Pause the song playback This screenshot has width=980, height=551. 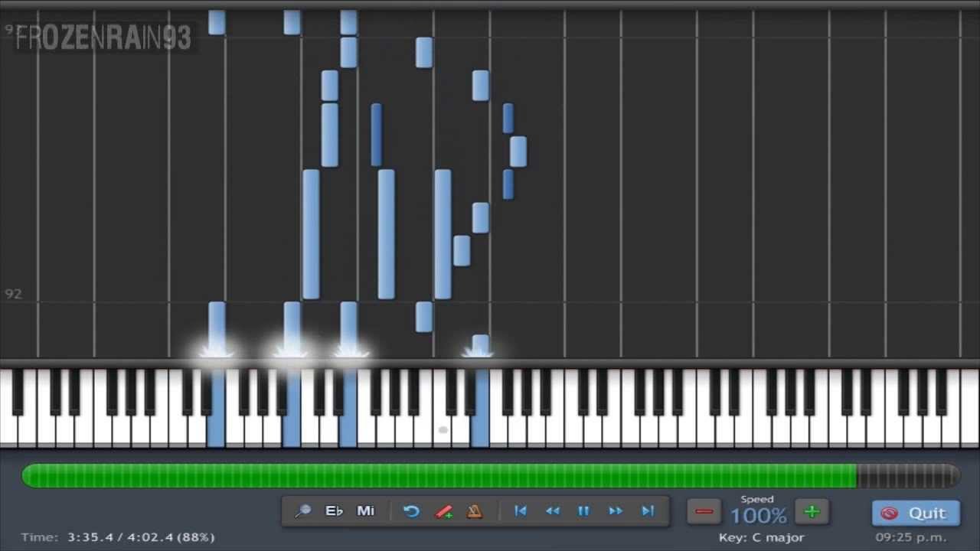point(583,510)
